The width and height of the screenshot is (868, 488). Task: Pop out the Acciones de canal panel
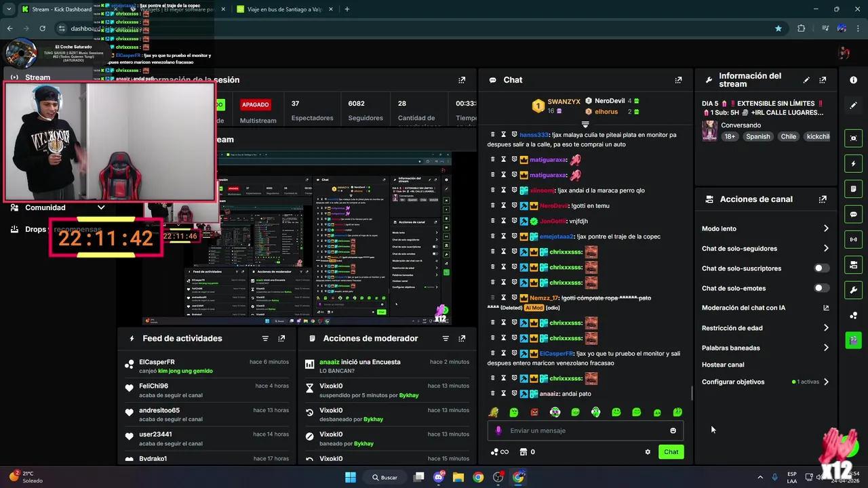[x=823, y=199]
